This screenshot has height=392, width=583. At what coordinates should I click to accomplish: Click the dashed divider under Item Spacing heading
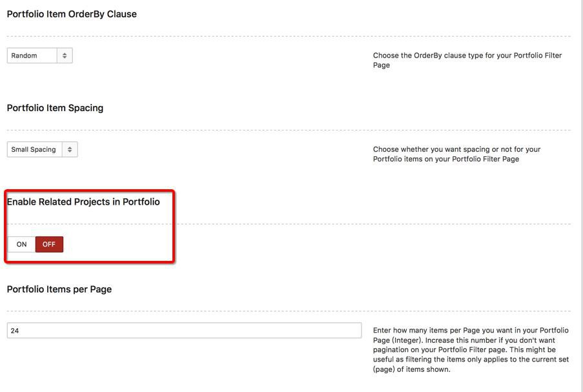tap(289, 130)
